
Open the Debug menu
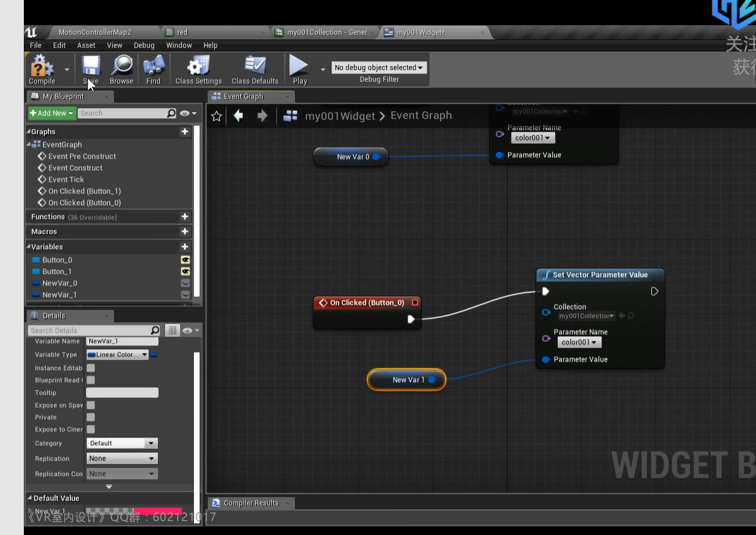(144, 45)
